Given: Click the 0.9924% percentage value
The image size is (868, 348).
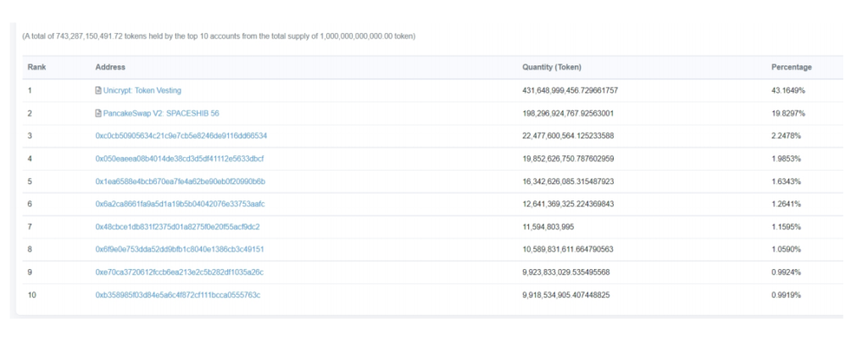Looking at the screenshot, I should 786,272.
